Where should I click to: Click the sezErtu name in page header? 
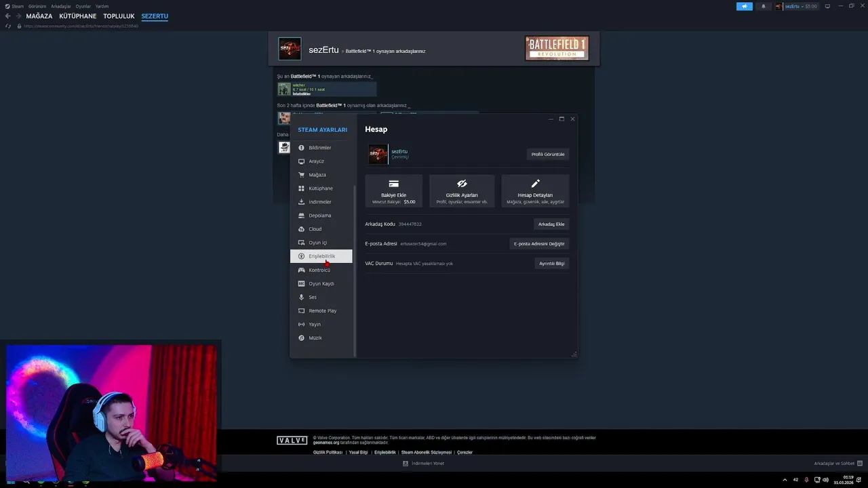[x=323, y=49]
